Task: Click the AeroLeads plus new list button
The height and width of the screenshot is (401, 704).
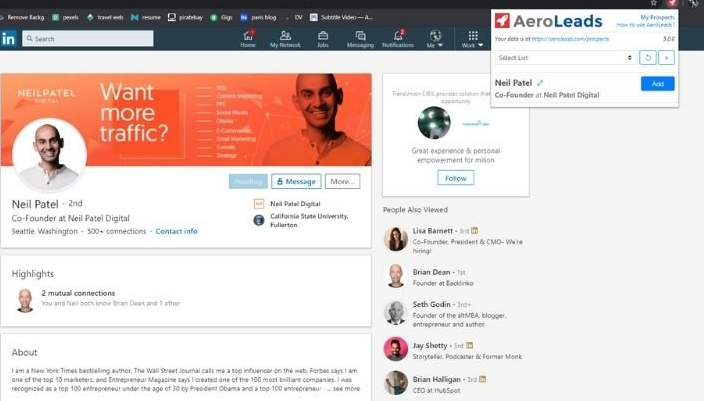Action: click(666, 57)
